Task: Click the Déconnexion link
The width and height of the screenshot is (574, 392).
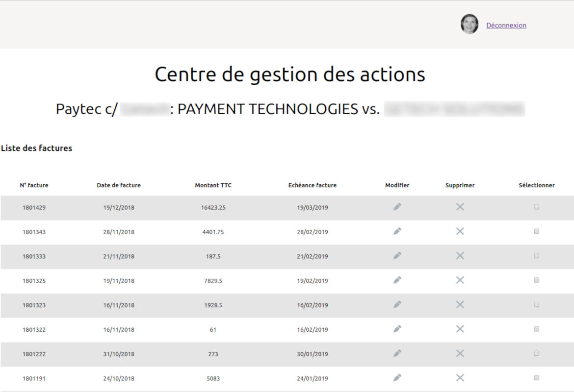Action: click(x=506, y=25)
